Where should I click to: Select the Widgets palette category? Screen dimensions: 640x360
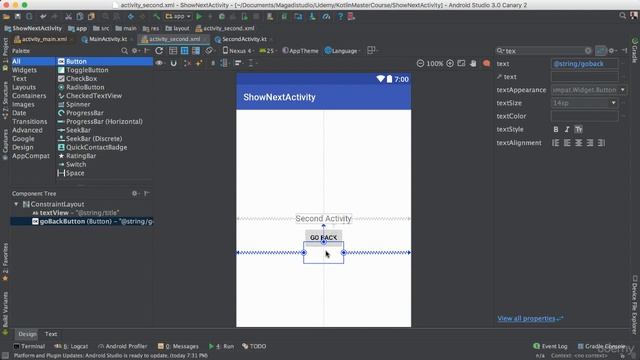[24, 70]
